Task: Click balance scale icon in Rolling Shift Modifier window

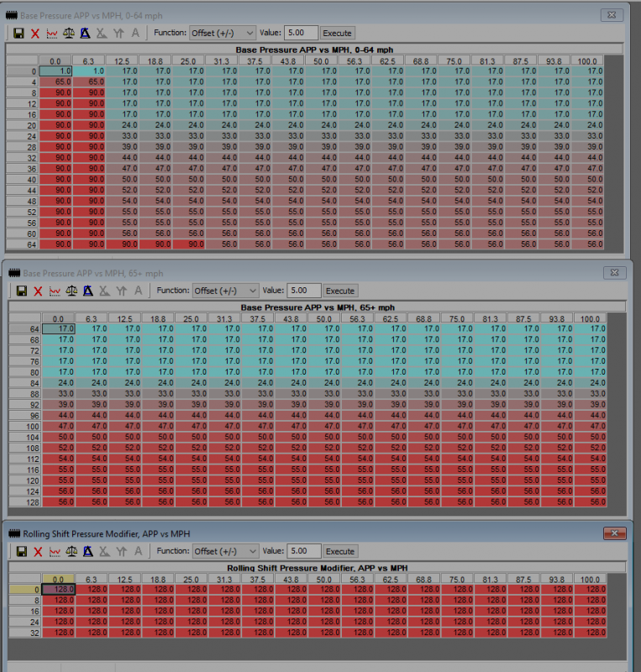Action: [72, 551]
